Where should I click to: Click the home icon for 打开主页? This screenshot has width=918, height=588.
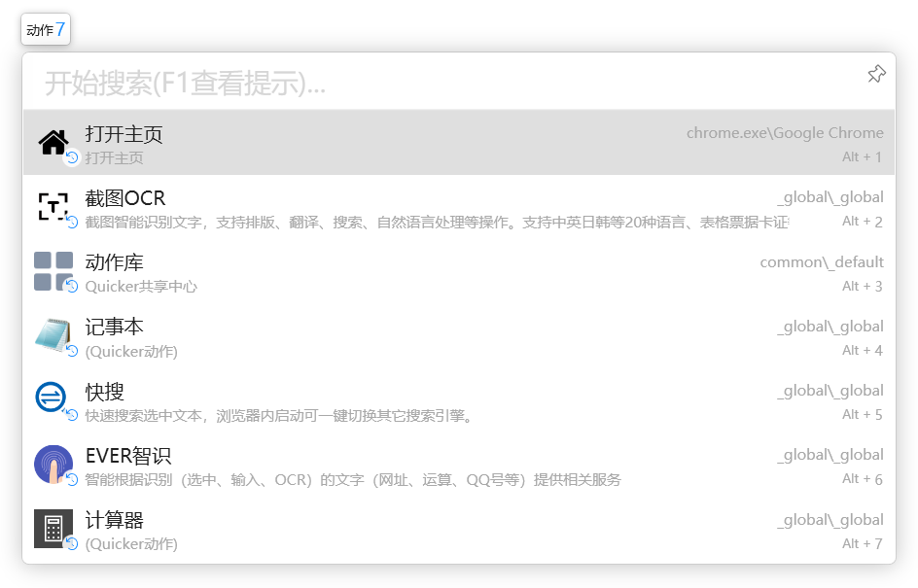53,142
